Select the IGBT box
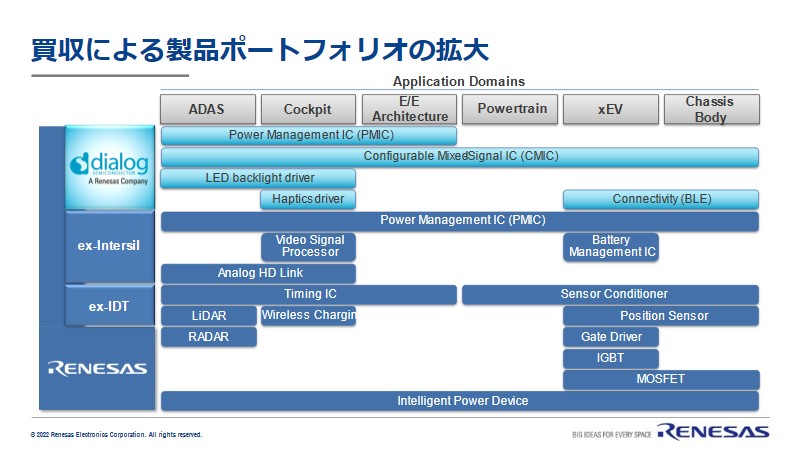This screenshot has width=800, height=451. (x=611, y=358)
